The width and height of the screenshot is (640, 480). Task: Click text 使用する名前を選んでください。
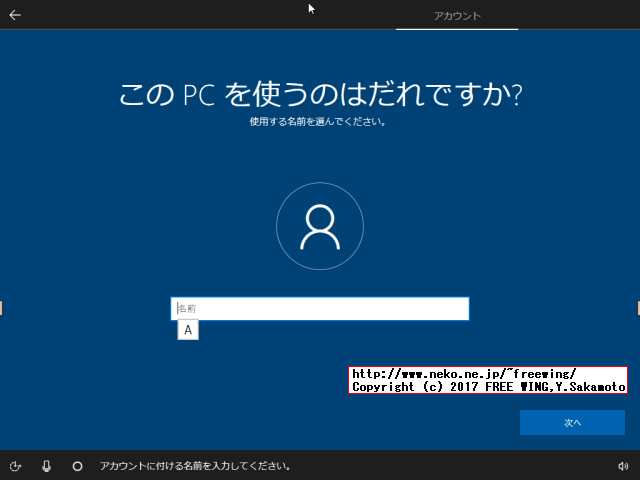[x=318, y=122]
